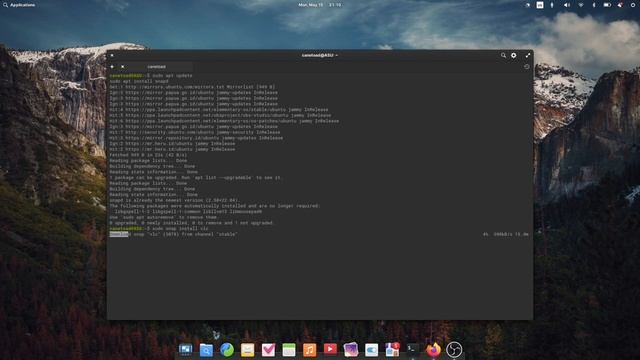Switch to Terminal icon in the dock

(x=413, y=349)
